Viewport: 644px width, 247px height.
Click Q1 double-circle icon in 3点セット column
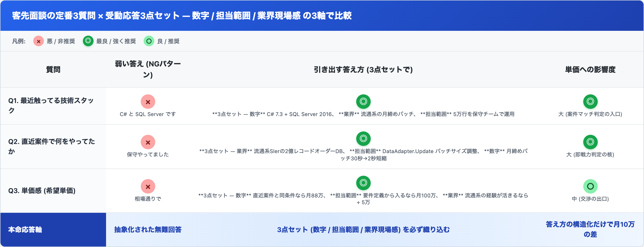pyautogui.click(x=363, y=101)
